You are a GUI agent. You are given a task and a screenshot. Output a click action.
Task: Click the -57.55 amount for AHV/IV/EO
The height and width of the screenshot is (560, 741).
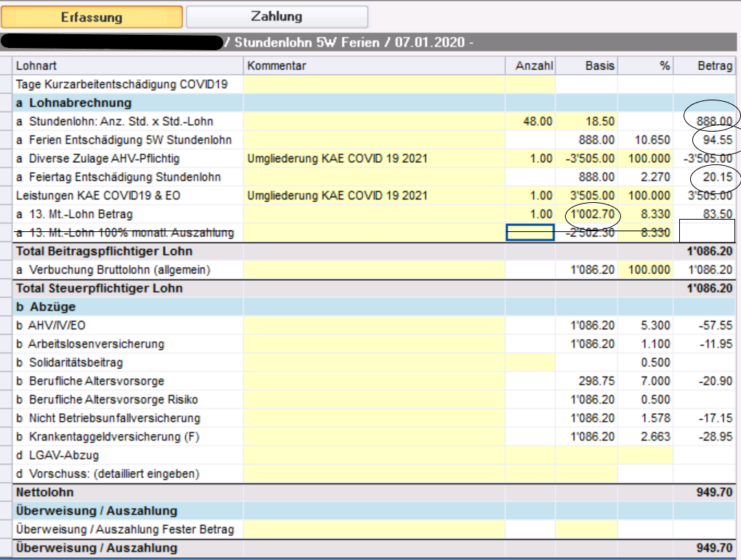click(x=704, y=325)
